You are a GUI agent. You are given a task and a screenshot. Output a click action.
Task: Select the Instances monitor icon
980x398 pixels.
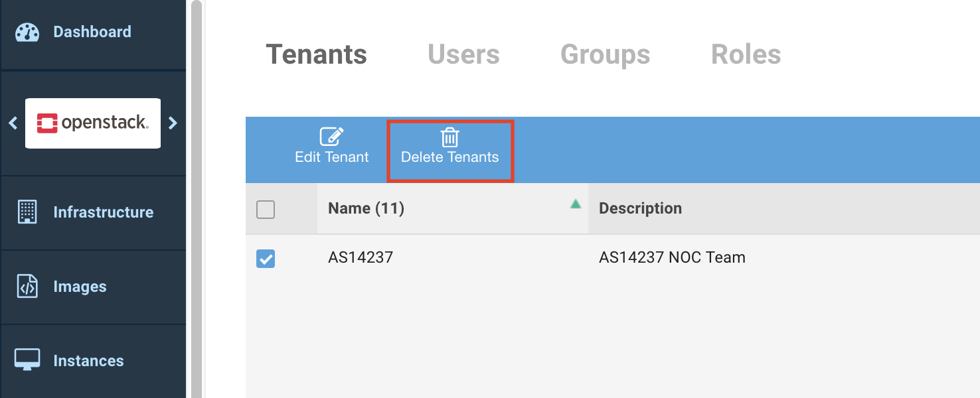pyautogui.click(x=27, y=360)
